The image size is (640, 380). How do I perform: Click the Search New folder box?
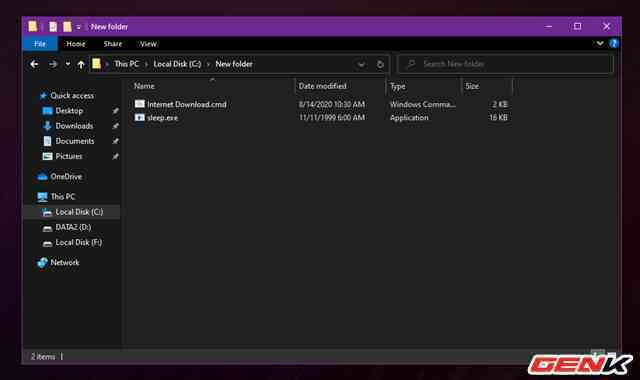505,64
